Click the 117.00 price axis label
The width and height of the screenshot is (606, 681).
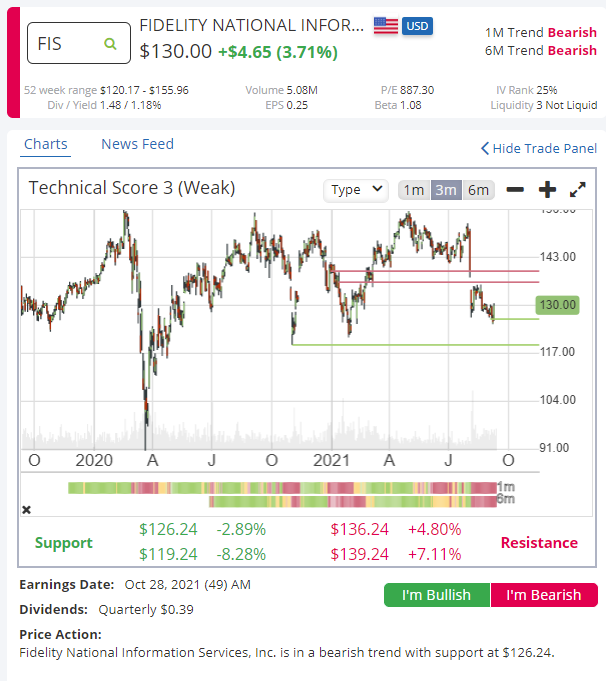(558, 352)
